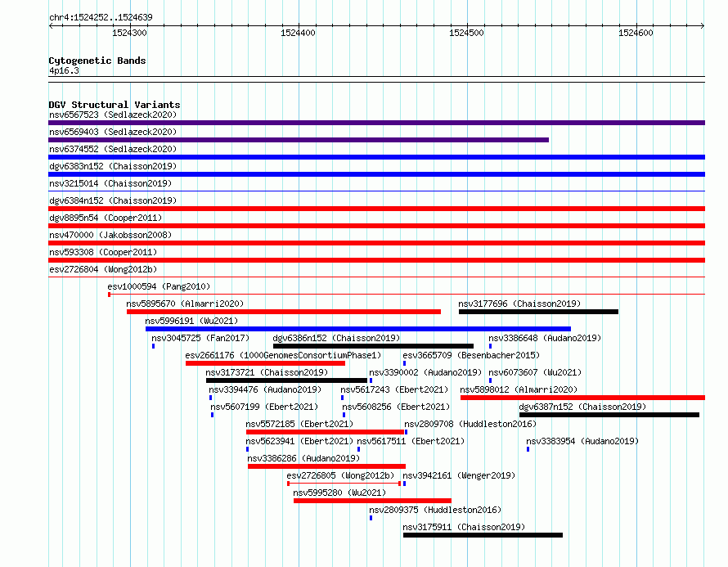Select nsv3394476 (Audano2019) label
Screen dimensions: 728x567
265,389
